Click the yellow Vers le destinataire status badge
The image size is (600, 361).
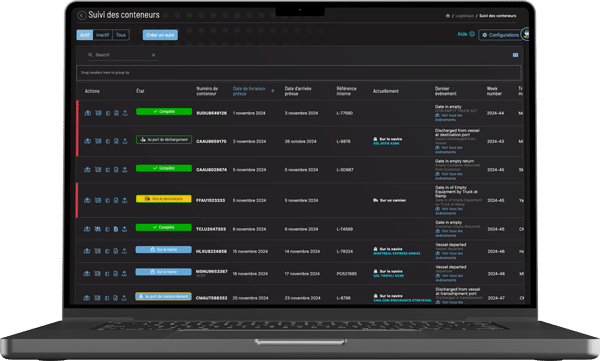[x=164, y=199]
